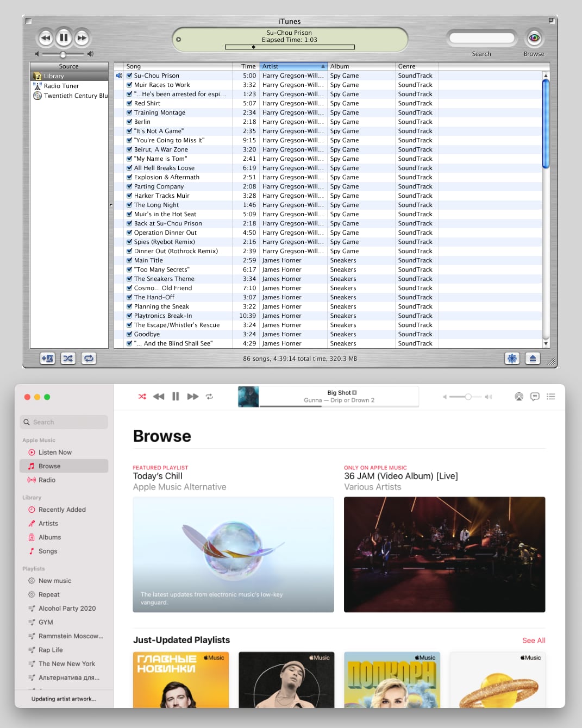This screenshot has width=582, height=728.
Task: Click the add playlist button in iTunes
Action: coord(47,358)
